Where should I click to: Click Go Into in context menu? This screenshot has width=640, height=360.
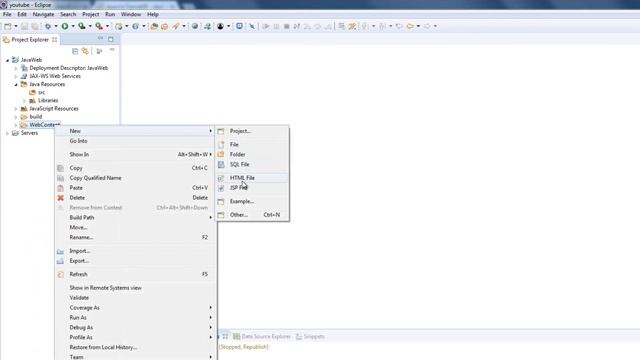click(136, 141)
